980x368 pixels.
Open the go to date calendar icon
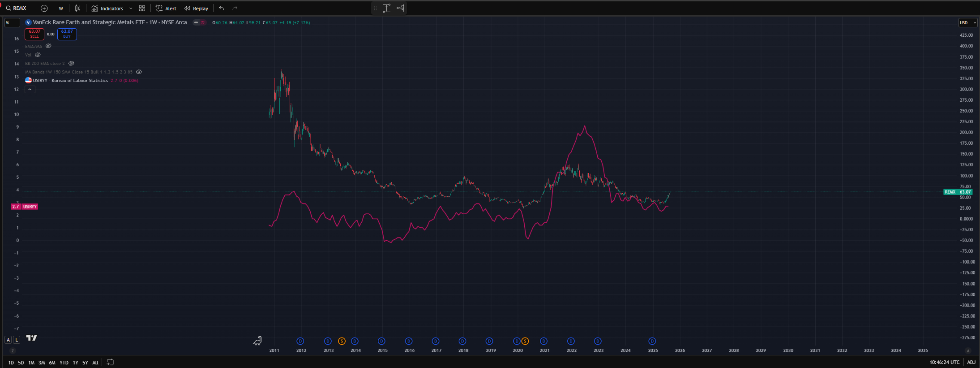coord(110,362)
